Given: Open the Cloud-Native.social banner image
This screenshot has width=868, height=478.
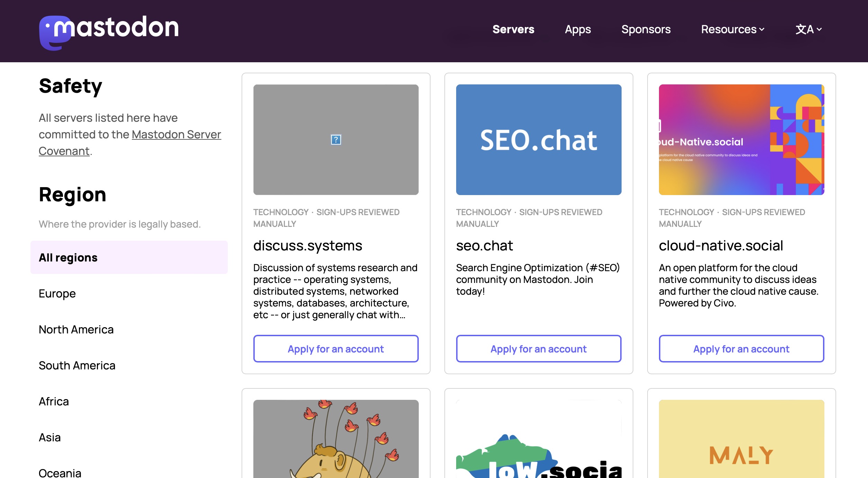Looking at the screenshot, I should point(741,140).
